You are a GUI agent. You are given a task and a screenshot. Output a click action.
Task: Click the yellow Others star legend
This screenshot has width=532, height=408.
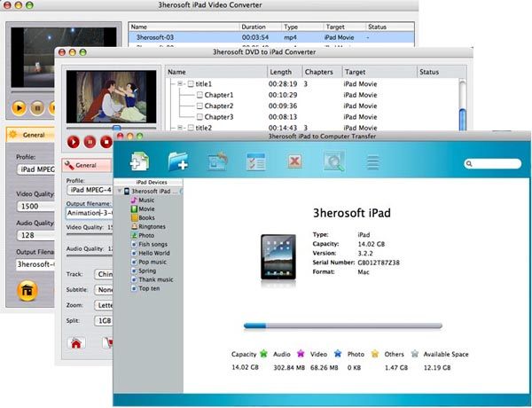coord(374,354)
